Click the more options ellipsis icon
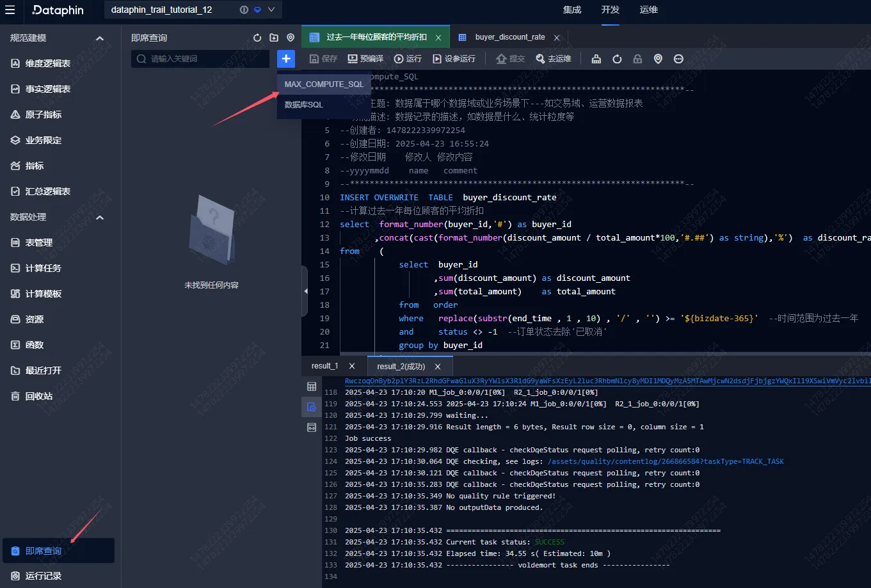This screenshot has height=588, width=871. 678,59
